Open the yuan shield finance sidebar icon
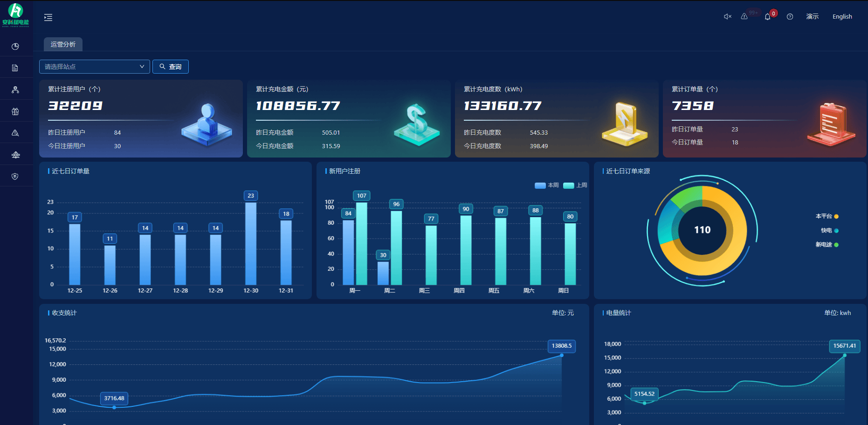This screenshot has width=868, height=425. [15, 176]
